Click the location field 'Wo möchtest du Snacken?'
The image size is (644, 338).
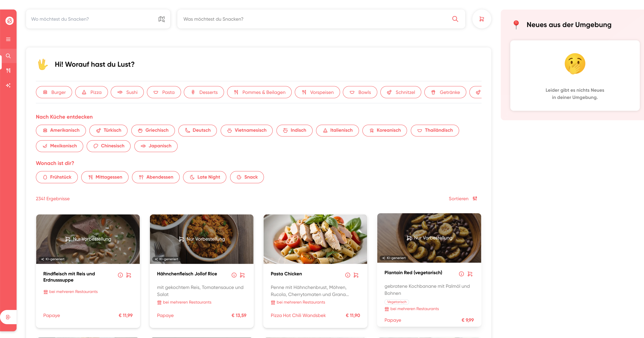pos(98,19)
